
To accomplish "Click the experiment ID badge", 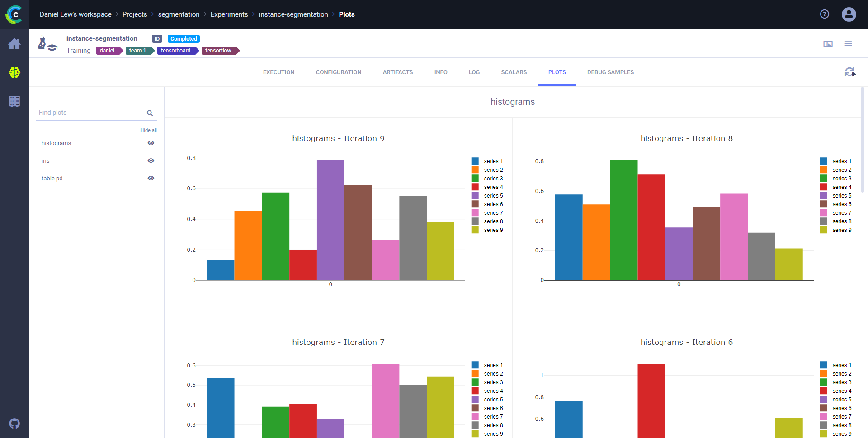I will [x=157, y=39].
